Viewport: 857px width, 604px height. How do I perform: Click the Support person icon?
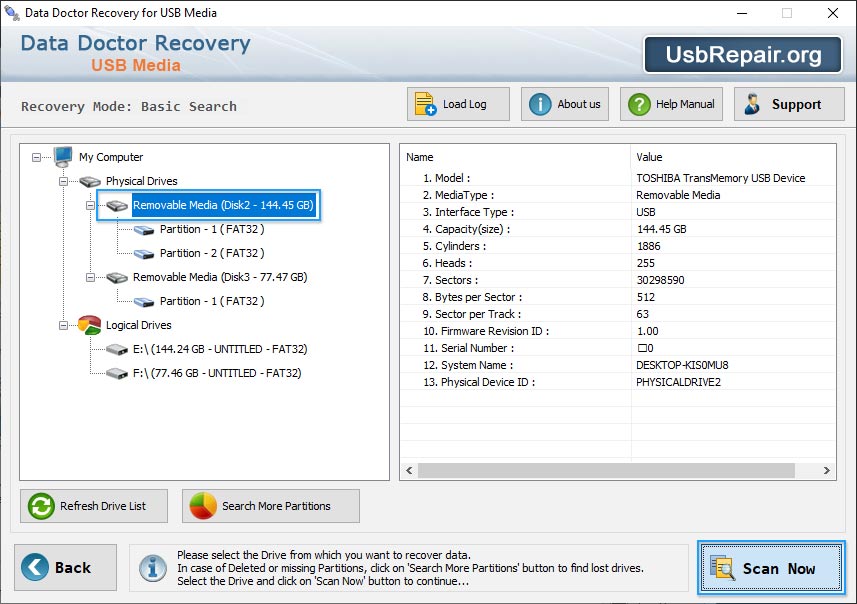(752, 104)
